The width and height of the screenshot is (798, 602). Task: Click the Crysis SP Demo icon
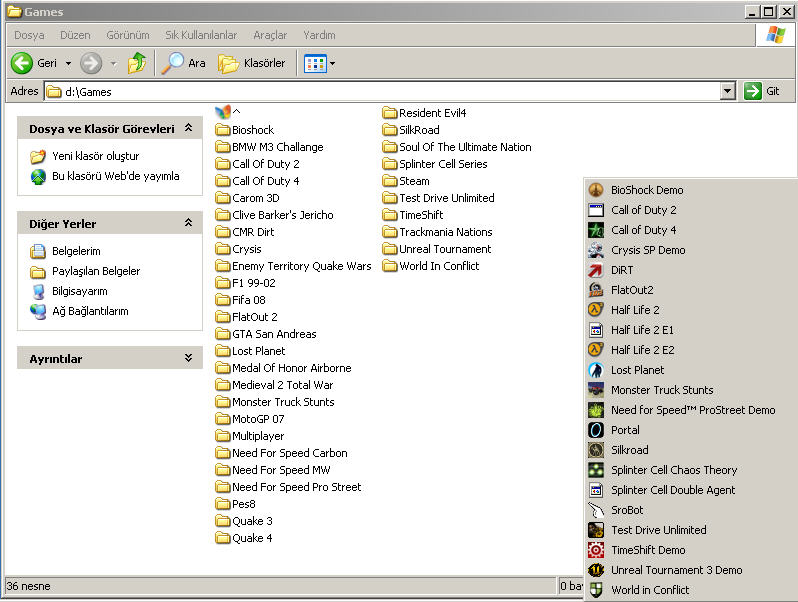coord(596,250)
